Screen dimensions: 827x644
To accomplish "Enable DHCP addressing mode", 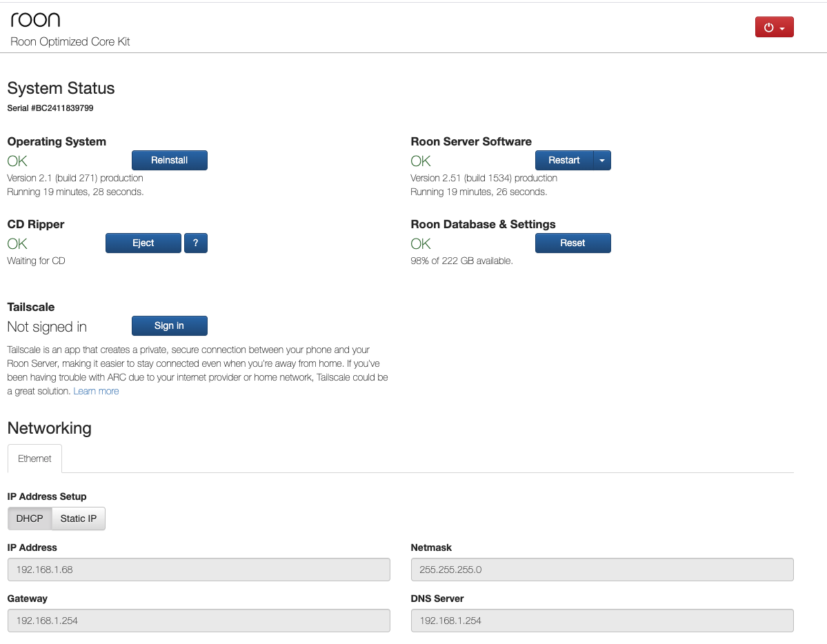I will tap(29, 518).
